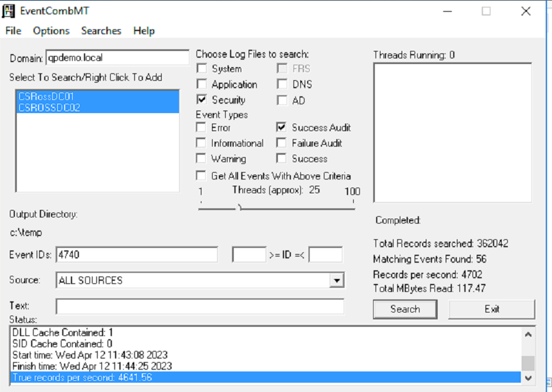Enable the Success event type checkbox

coord(281,158)
